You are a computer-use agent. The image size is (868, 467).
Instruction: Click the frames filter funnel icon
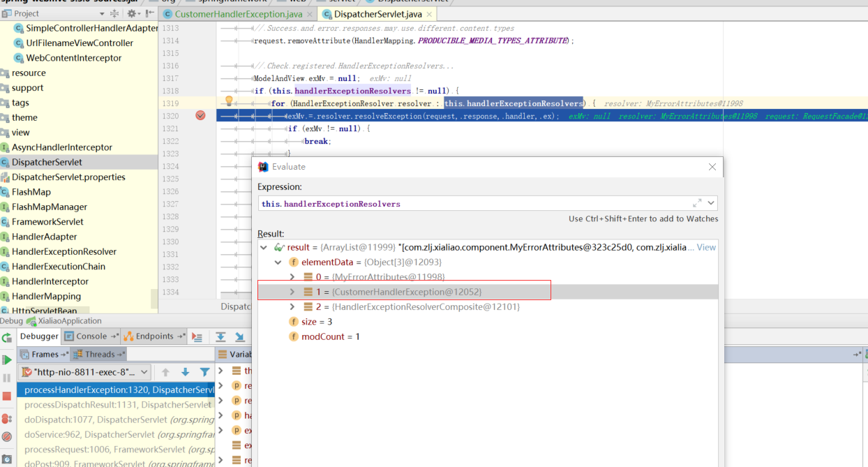(x=204, y=372)
